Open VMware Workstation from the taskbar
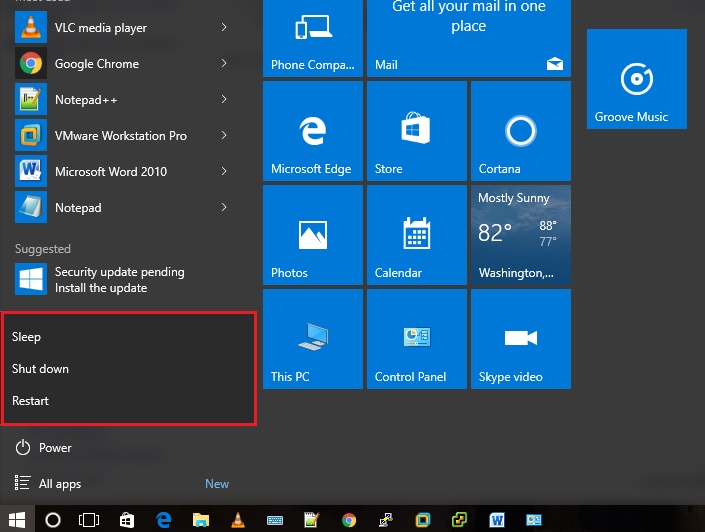Viewport: 705px width, 532px height. (x=423, y=520)
